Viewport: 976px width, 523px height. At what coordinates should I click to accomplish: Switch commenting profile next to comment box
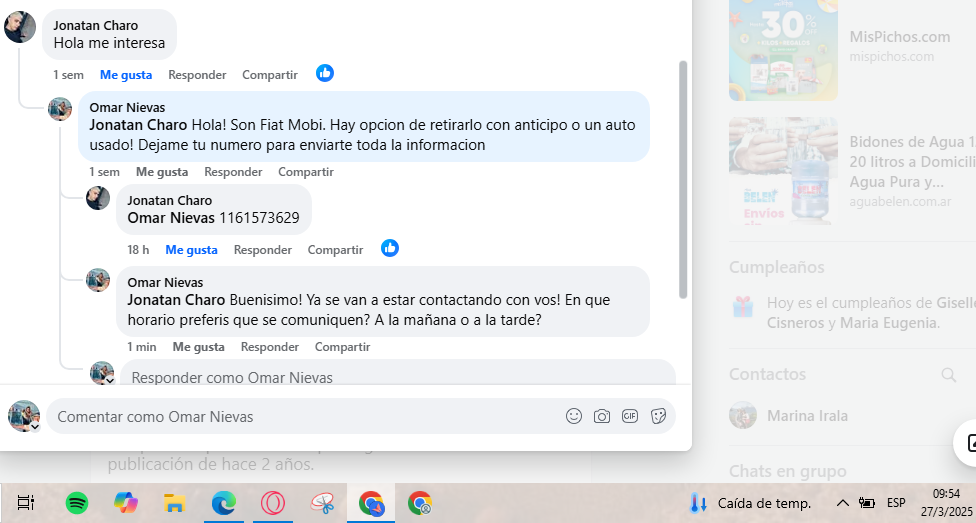35,427
